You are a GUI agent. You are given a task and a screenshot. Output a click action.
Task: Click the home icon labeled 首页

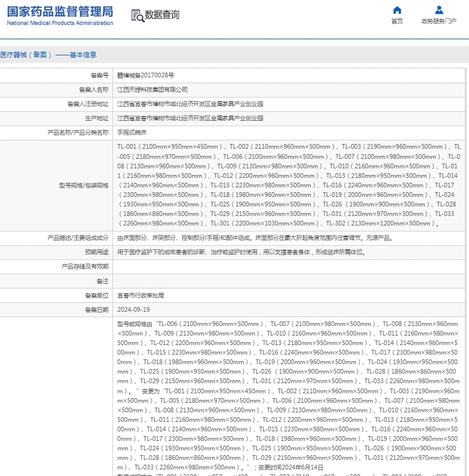tap(397, 10)
